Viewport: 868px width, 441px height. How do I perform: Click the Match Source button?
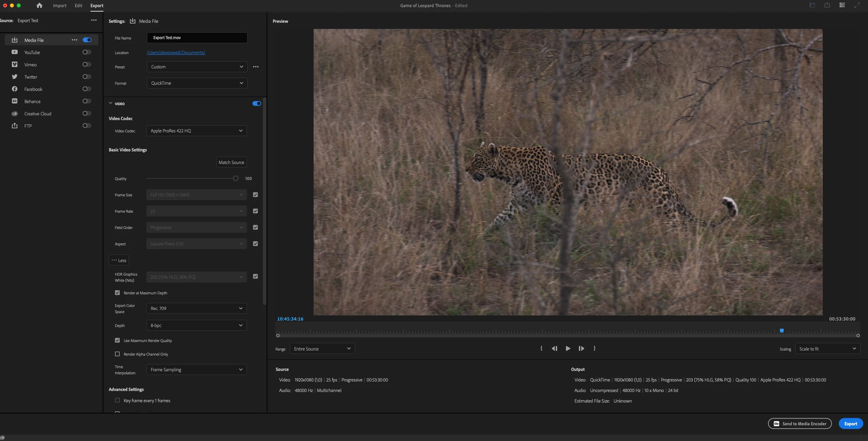click(x=231, y=162)
